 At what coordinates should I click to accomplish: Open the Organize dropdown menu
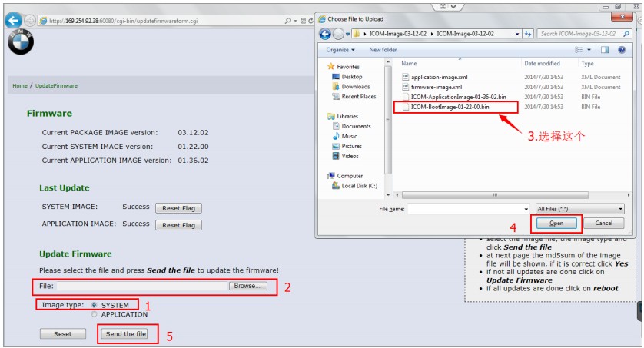340,50
